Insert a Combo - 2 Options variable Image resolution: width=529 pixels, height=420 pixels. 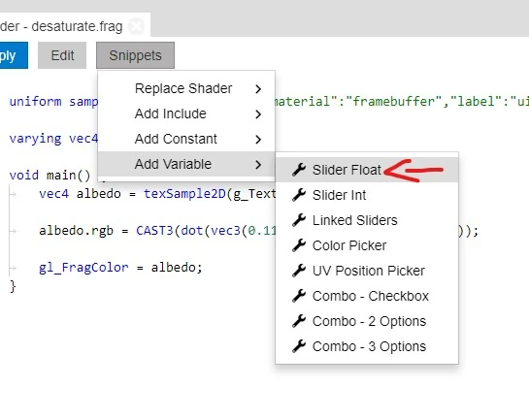367,322
